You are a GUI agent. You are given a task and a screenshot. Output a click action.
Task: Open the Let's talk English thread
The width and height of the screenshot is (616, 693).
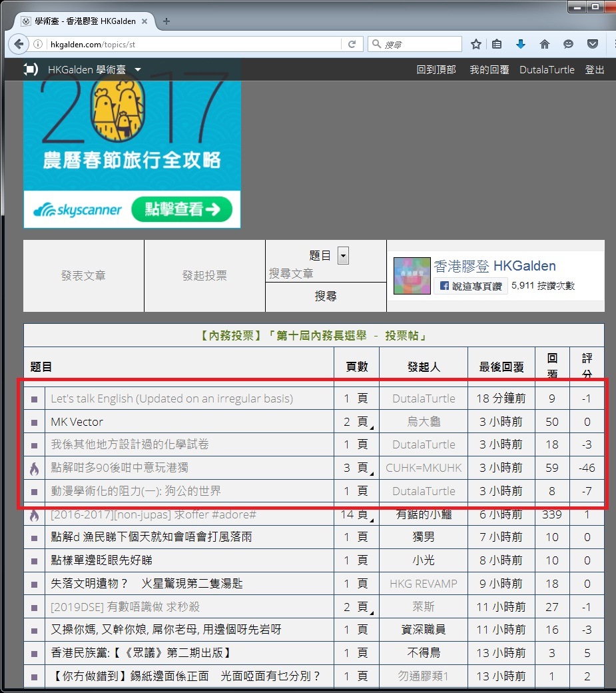[x=171, y=398]
